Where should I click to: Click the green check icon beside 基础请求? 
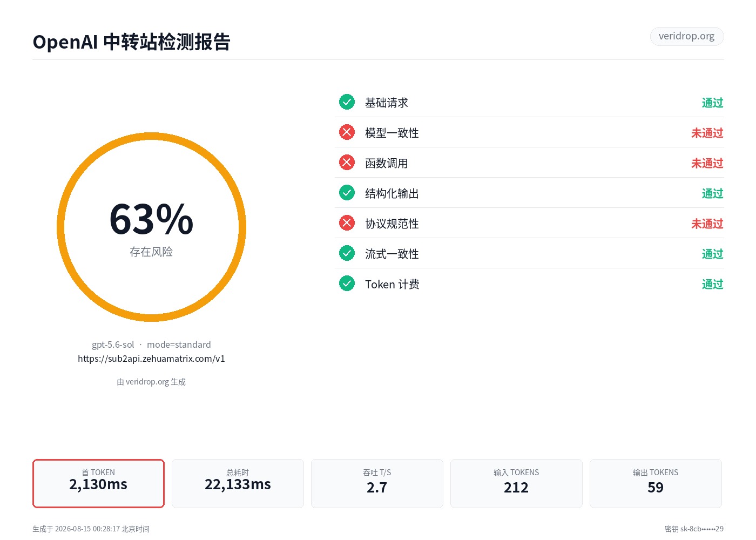click(x=347, y=102)
